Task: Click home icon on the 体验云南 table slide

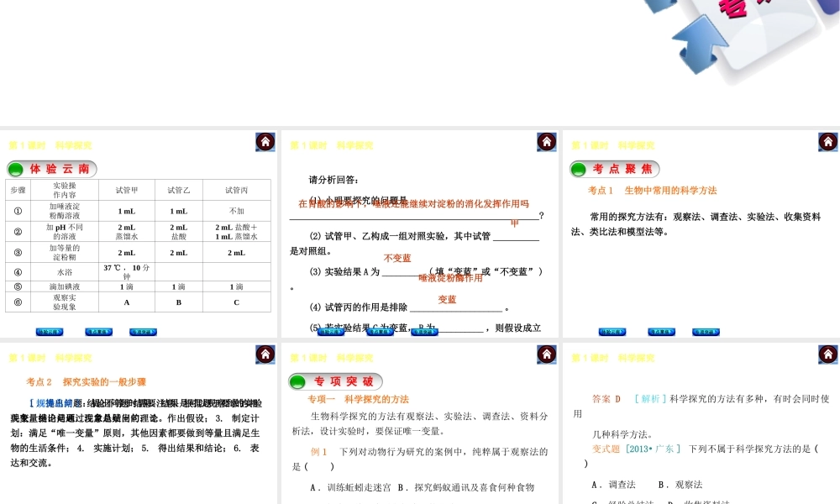Action: point(265,142)
